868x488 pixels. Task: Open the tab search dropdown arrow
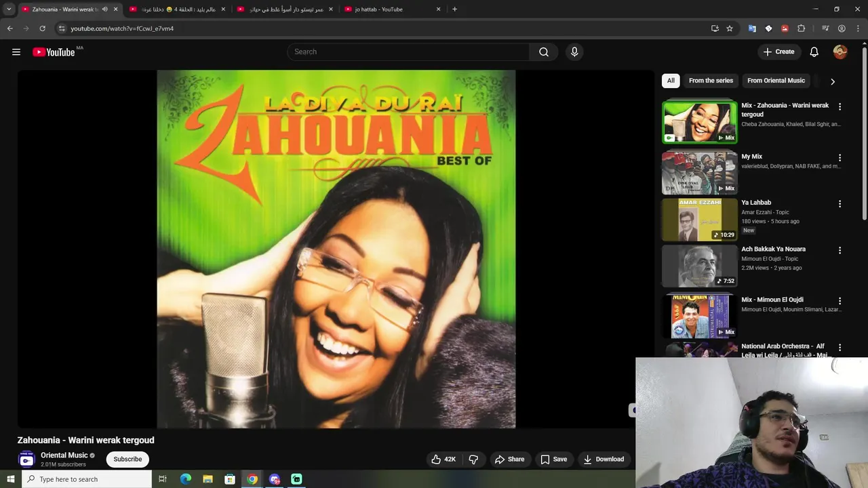(x=9, y=9)
